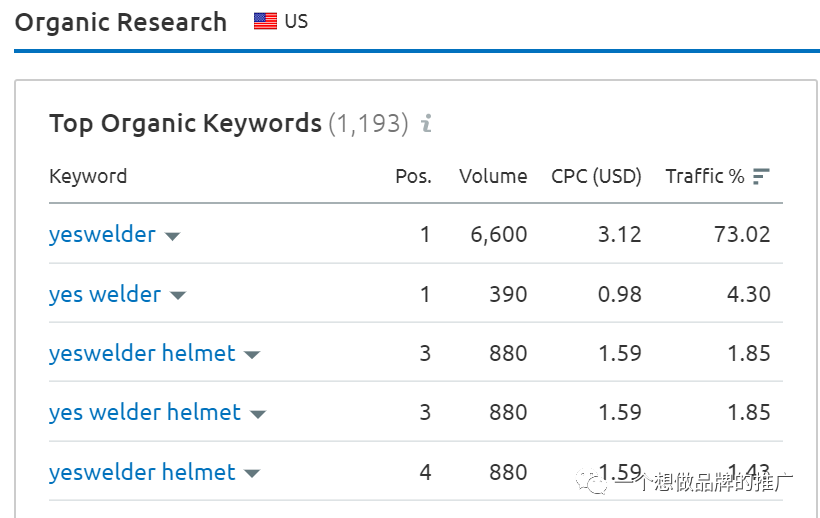Viewport: 820px width, 518px height.
Task: Open dropdown beside yes welder helmet keyword
Action: coord(258,413)
